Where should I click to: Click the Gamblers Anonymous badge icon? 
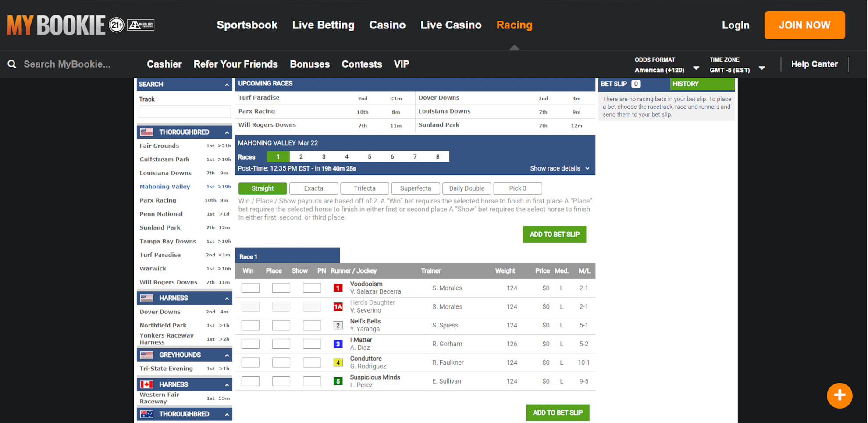(141, 25)
